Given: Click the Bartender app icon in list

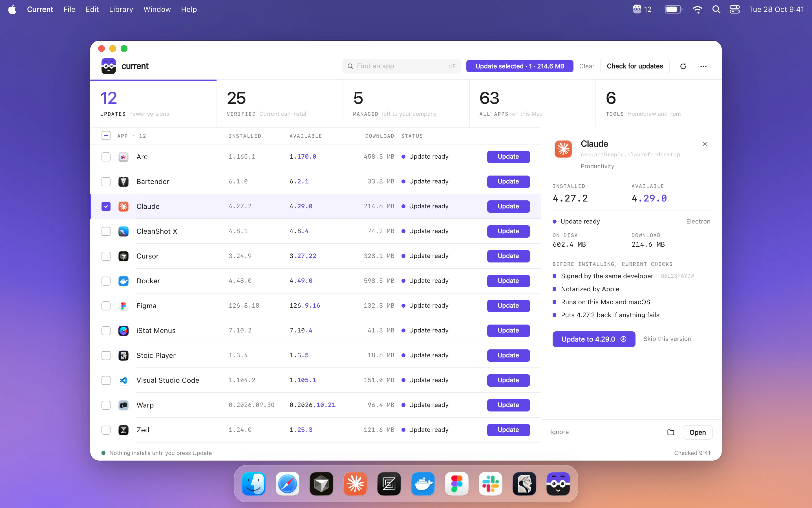Looking at the screenshot, I should 123,182.
